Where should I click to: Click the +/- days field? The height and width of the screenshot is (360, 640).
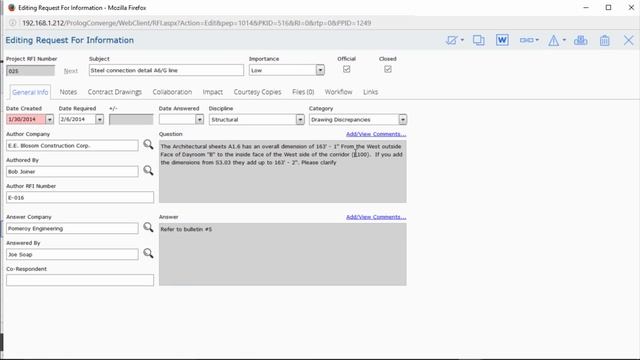pyautogui.click(x=131, y=119)
